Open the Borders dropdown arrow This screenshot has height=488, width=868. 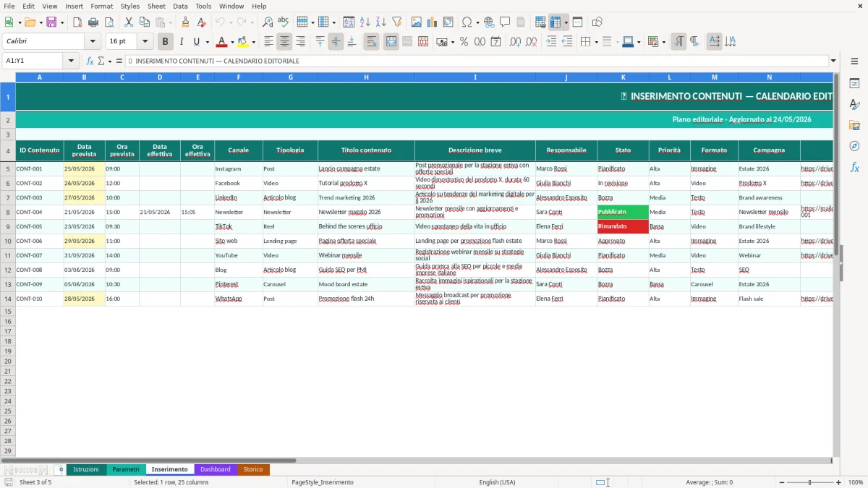click(597, 42)
